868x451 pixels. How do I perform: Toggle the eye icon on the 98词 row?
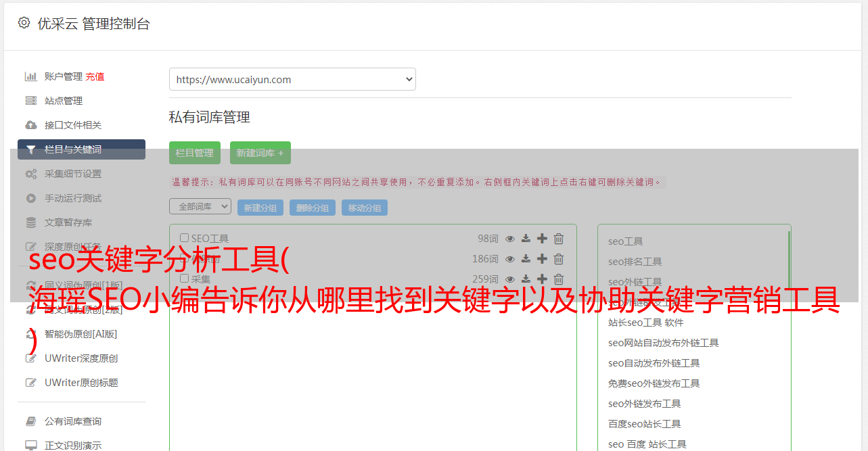coord(510,239)
